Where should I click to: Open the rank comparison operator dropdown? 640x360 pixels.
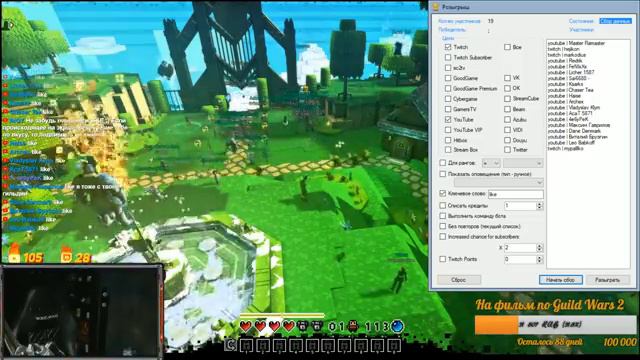(491, 163)
